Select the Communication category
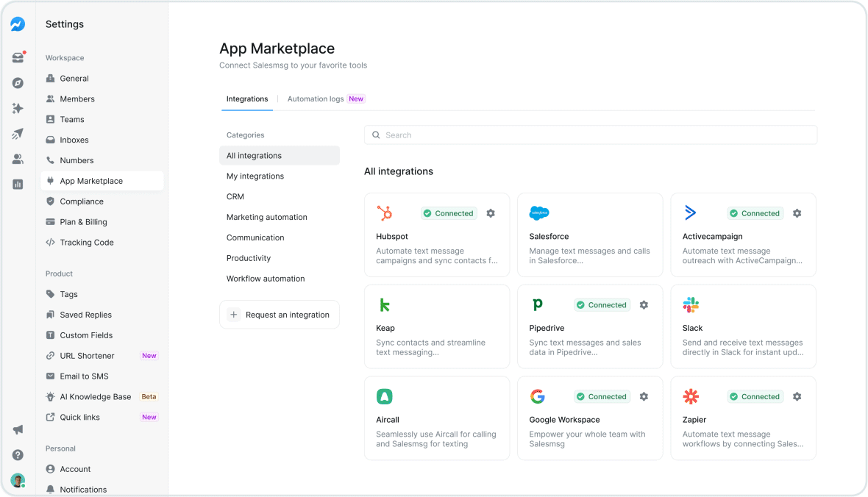This screenshot has height=497, width=868. point(280,237)
